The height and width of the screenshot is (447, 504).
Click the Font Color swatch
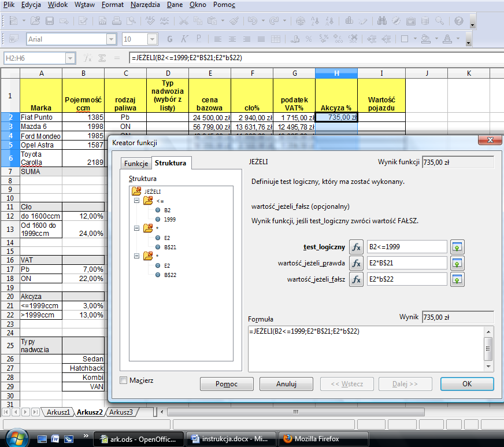click(447, 39)
